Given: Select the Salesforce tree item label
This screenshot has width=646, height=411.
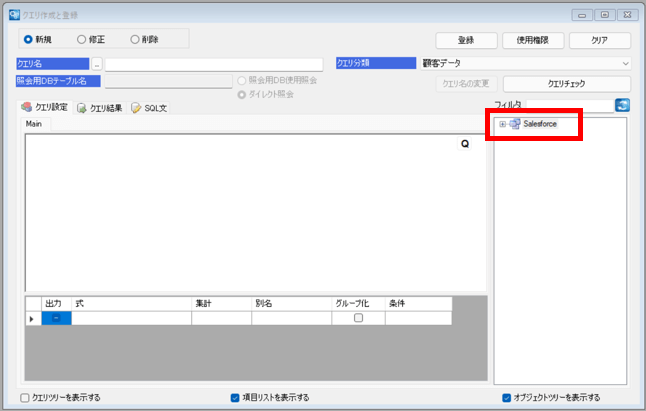Looking at the screenshot, I should 540,124.
